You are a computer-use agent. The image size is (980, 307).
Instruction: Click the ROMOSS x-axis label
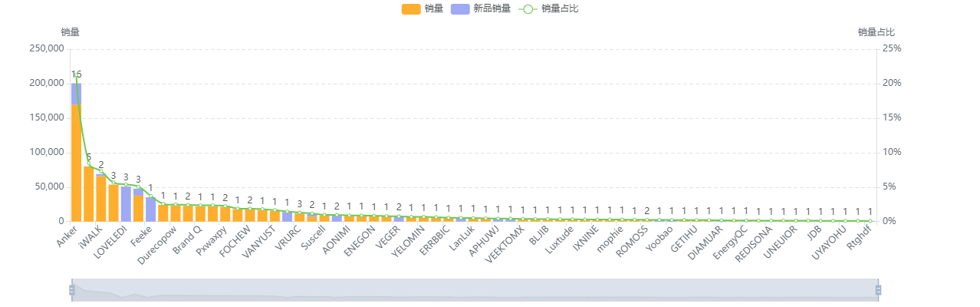tap(633, 243)
